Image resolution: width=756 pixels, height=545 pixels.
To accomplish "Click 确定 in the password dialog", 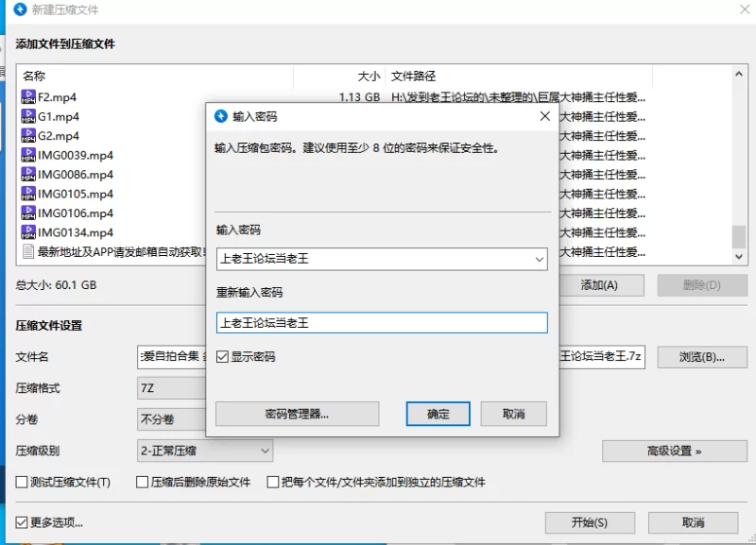I will point(438,414).
